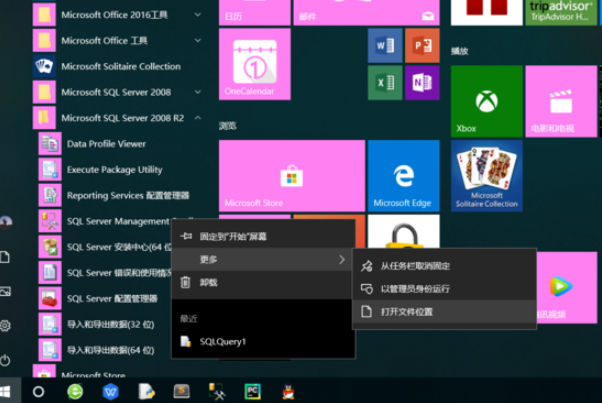Open Sublime Text taskbar icon
This screenshot has height=403, width=602.
click(182, 391)
